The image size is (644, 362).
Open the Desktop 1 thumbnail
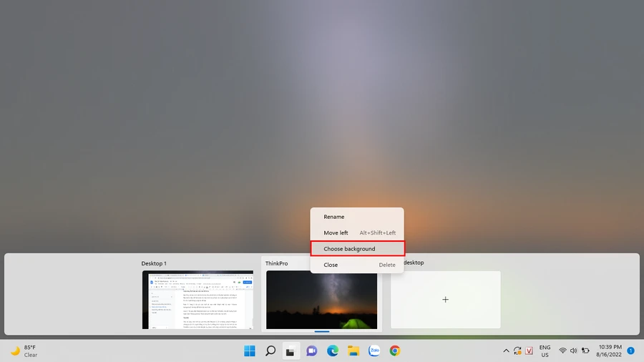click(x=197, y=300)
